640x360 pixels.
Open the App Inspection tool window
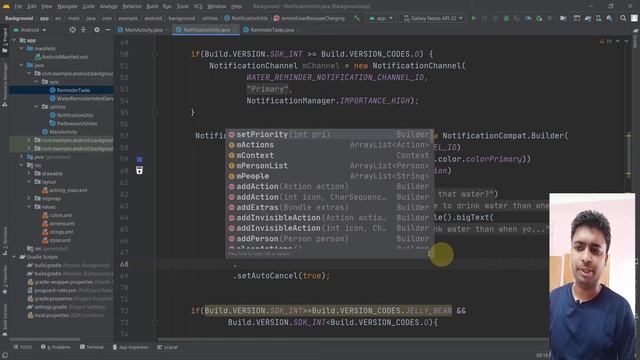coord(131,347)
